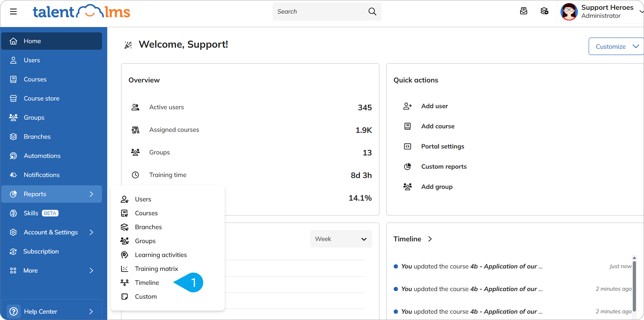Click the More grid icon in sidebar
Screen dimensions: 644x320
coord(13,270)
